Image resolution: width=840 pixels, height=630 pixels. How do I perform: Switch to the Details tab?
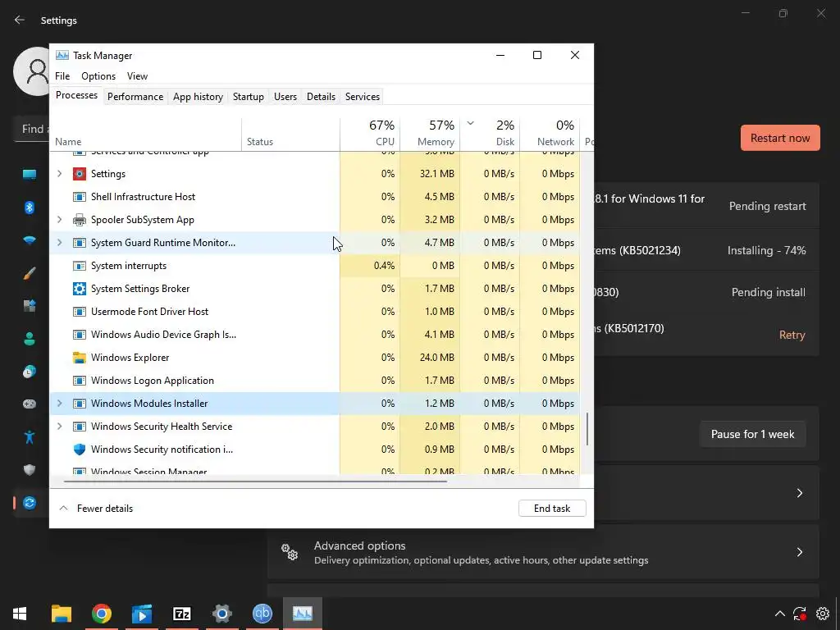[321, 97]
